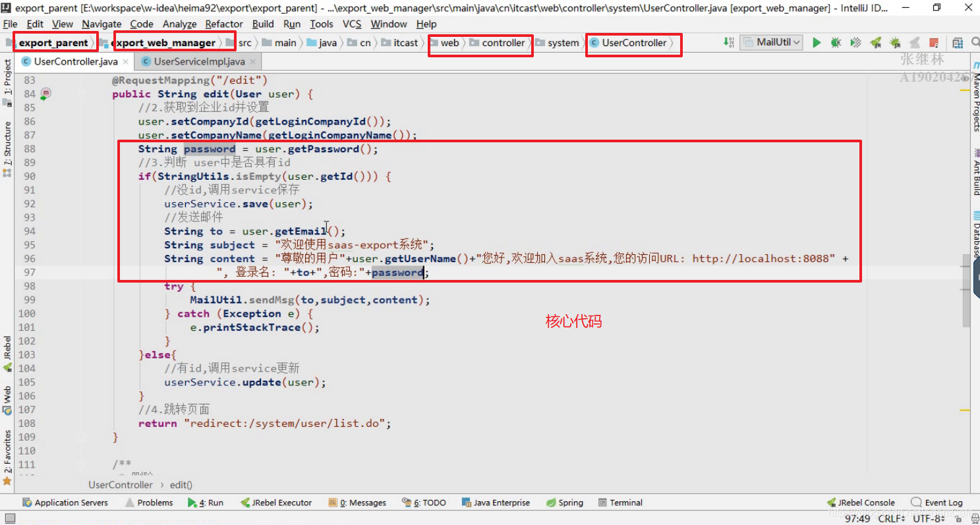This screenshot has height=525, width=980.
Task: Click the editor vertical scrollbar thumb
Action: pos(967,290)
